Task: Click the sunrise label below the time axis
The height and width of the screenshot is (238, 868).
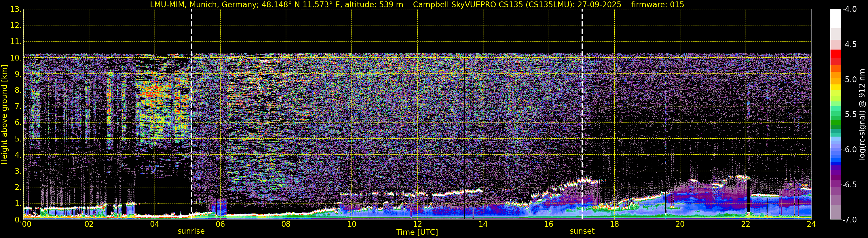Action: click(x=191, y=231)
